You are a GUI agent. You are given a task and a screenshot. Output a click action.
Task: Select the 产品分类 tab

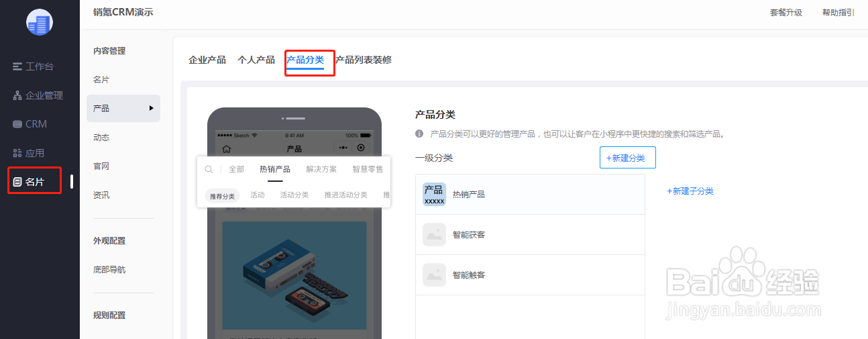pos(305,60)
